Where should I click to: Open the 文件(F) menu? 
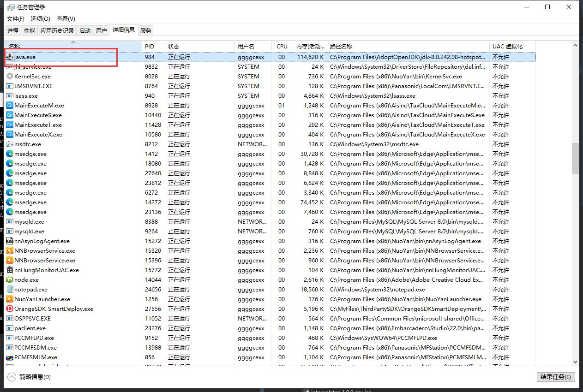pyautogui.click(x=16, y=19)
